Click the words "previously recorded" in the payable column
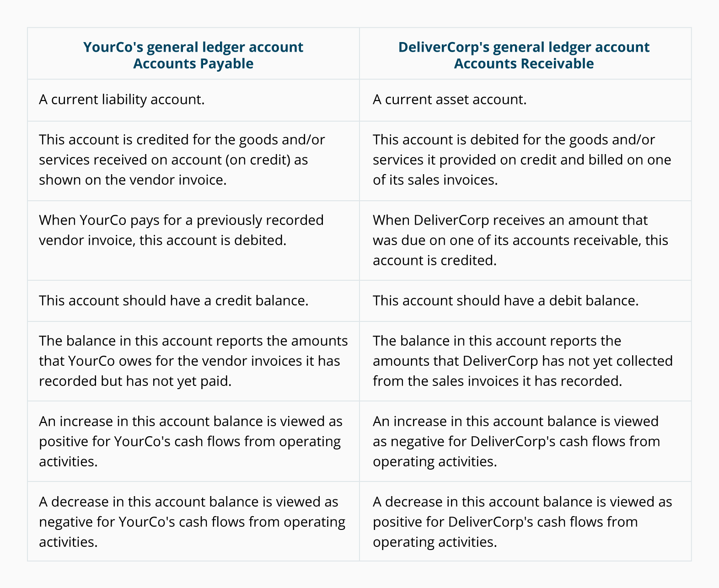 (x=260, y=220)
